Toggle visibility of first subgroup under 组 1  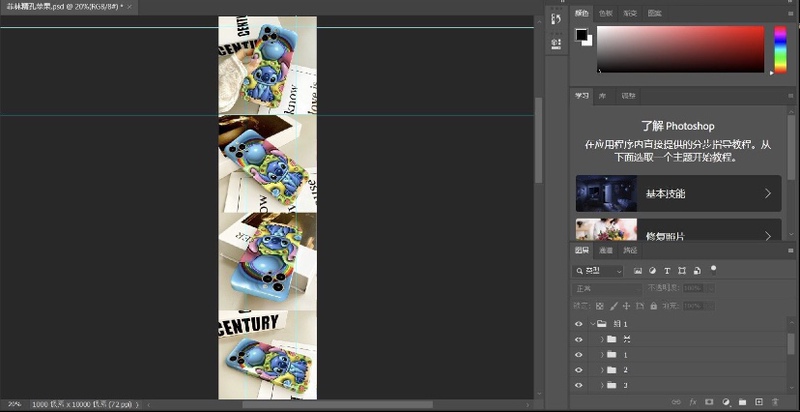[578, 339]
